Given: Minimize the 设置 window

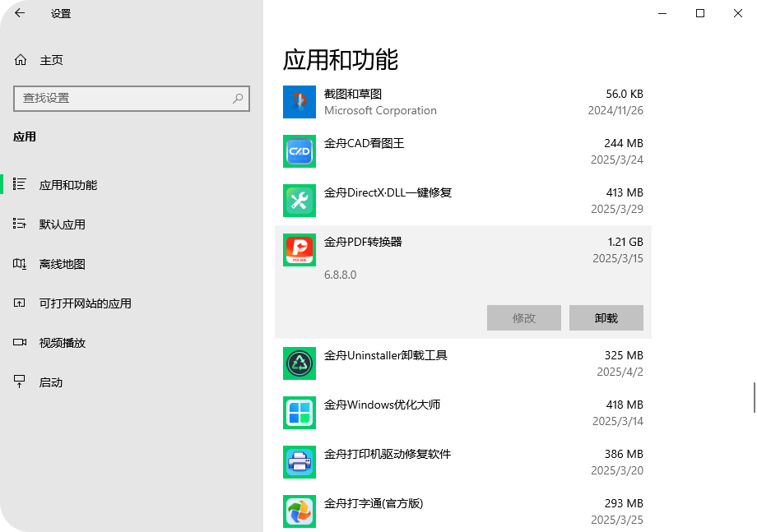Looking at the screenshot, I should (662, 13).
